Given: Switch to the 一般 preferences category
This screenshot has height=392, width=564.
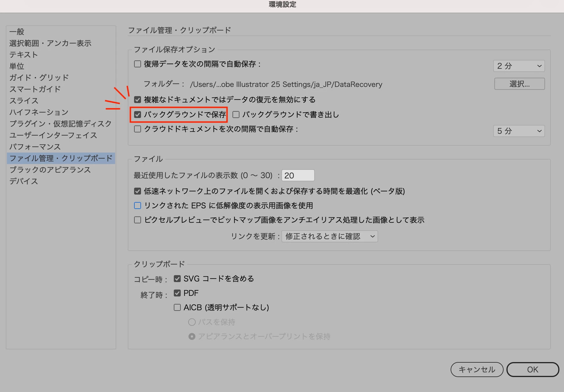Looking at the screenshot, I should point(17,32).
